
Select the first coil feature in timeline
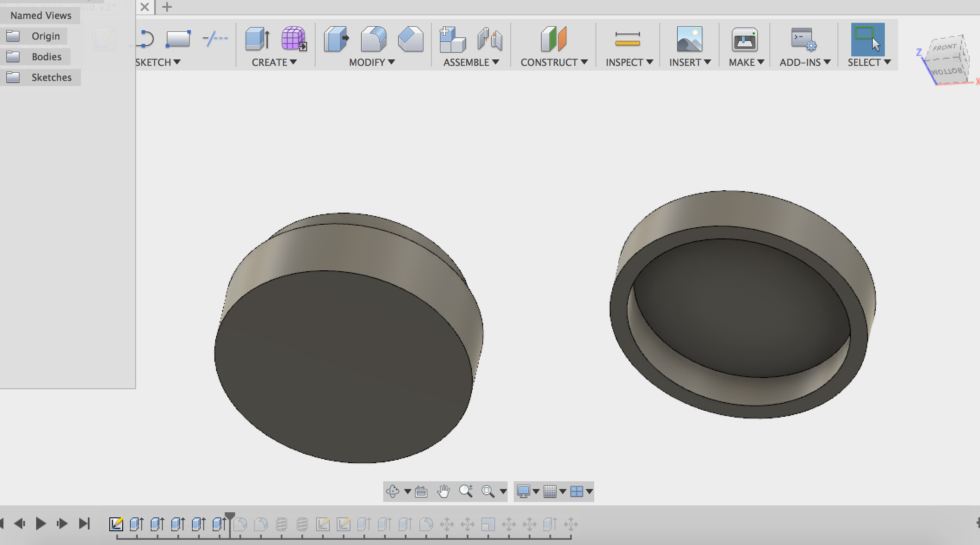click(x=281, y=524)
